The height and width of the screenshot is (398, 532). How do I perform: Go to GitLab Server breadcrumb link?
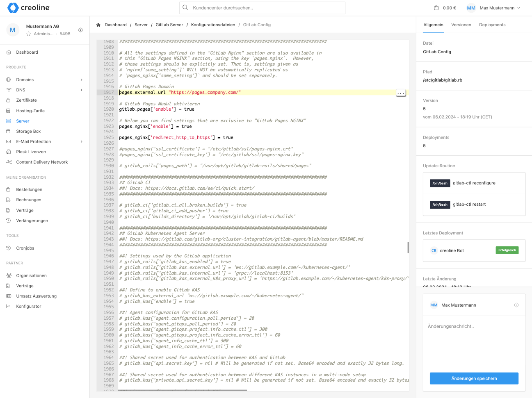[169, 25]
